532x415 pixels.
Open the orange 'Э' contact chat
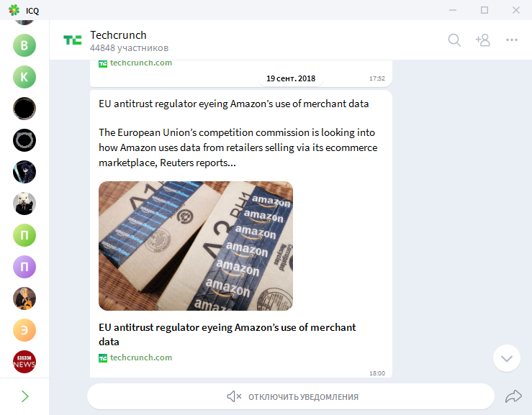coord(24,330)
